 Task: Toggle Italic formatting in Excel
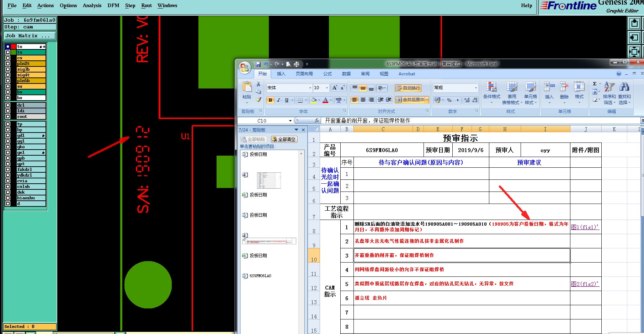(x=278, y=100)
